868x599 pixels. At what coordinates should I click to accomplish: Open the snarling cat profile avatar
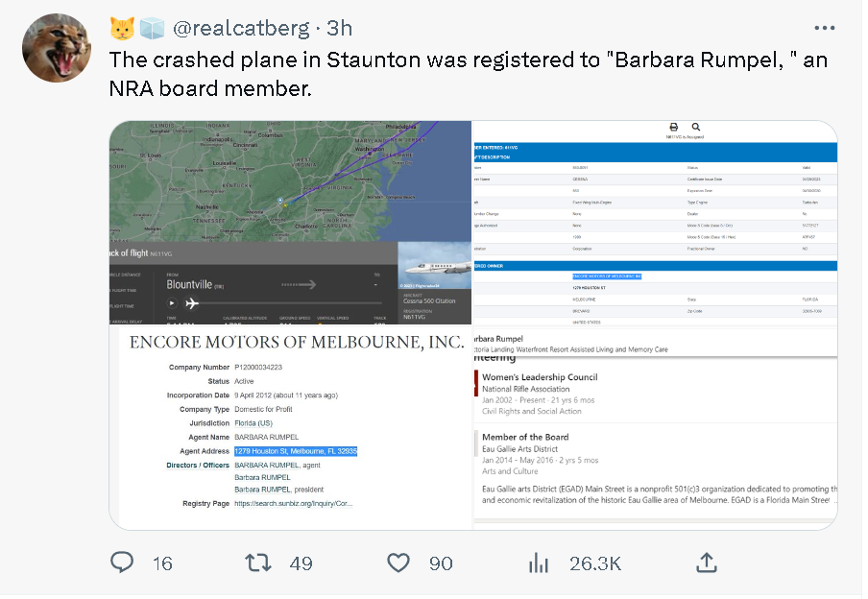[57, 48]
